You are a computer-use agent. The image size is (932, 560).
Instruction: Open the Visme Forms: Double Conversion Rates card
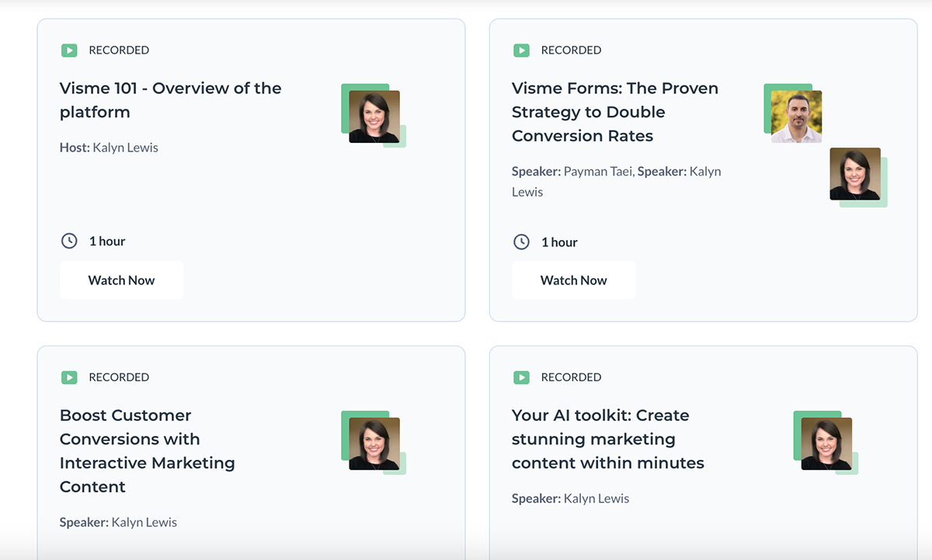(614, 111)
